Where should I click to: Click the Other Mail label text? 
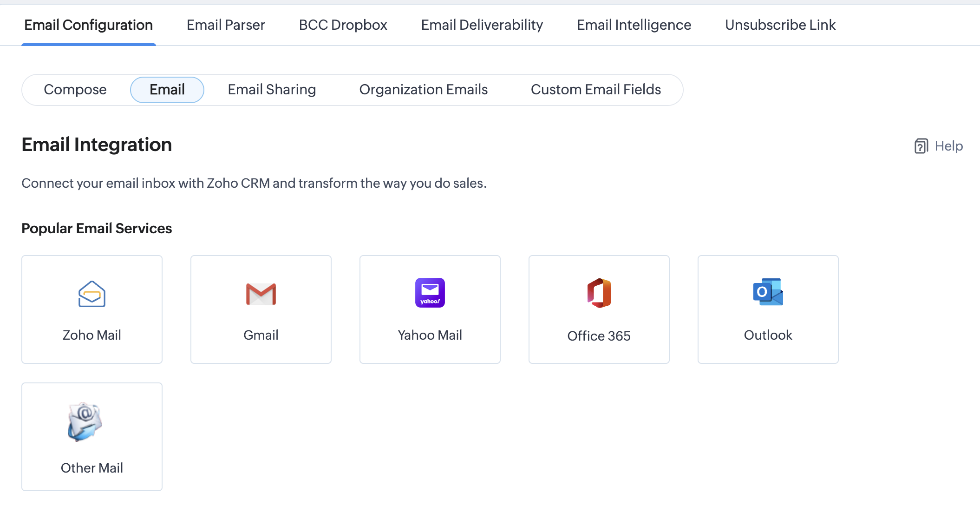[x=92, y=467]
